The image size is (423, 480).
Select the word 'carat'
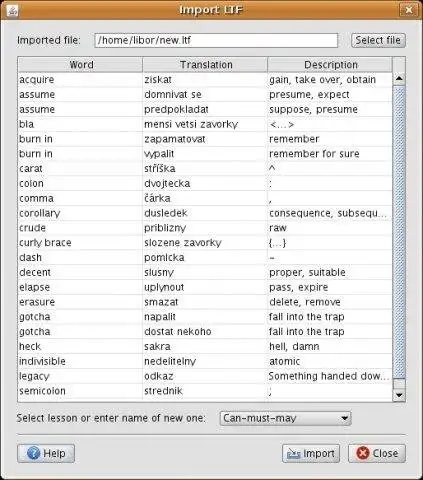point(80,169)
